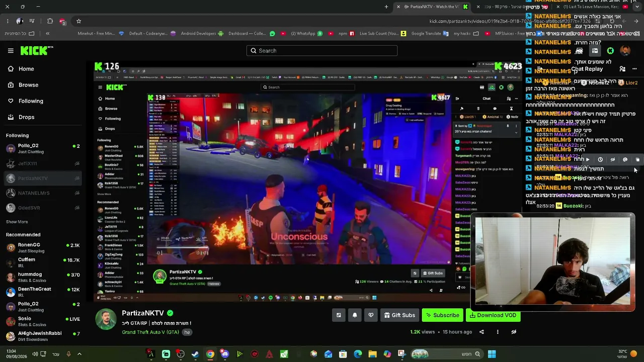The width and height of the screenshot is (644, 362).
Task: Toggle hide icon in chat toolbar
Action: [613, 160]
